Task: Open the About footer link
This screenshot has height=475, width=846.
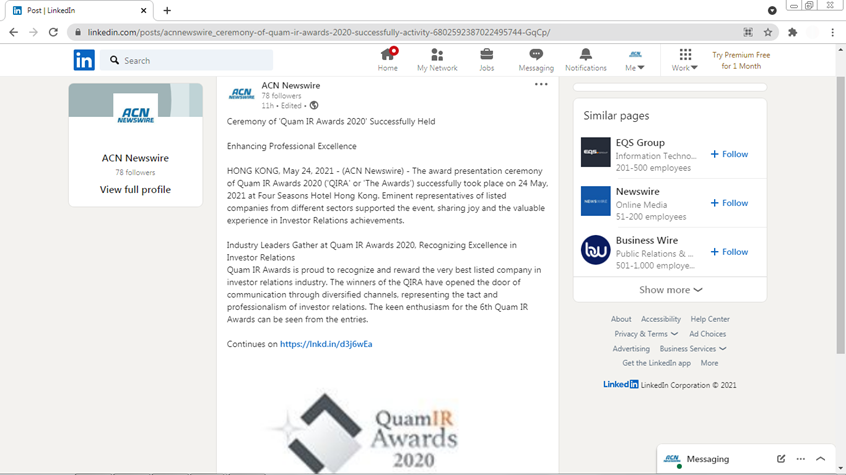Action: click(x=621, y=319)
